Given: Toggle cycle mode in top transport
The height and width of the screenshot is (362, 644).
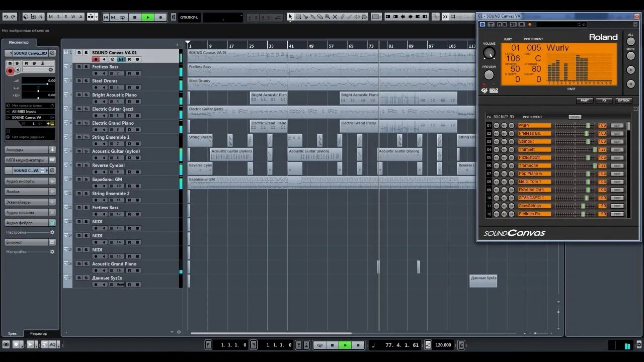Looking at the screenshot, I should click(x=122, y=17).
